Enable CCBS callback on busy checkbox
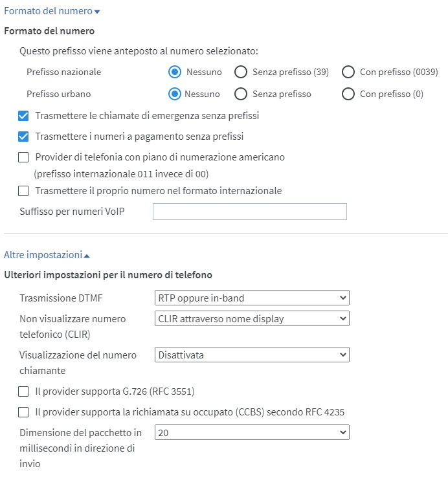448x484 pixels. click(x=24, y=412)
